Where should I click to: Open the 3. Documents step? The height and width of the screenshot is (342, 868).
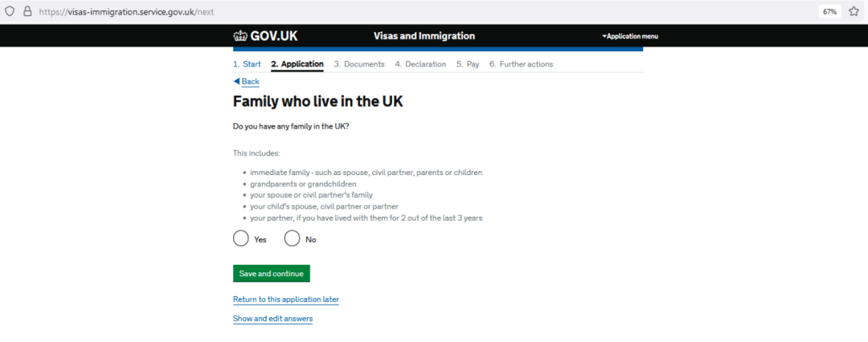tap(359, 64)
